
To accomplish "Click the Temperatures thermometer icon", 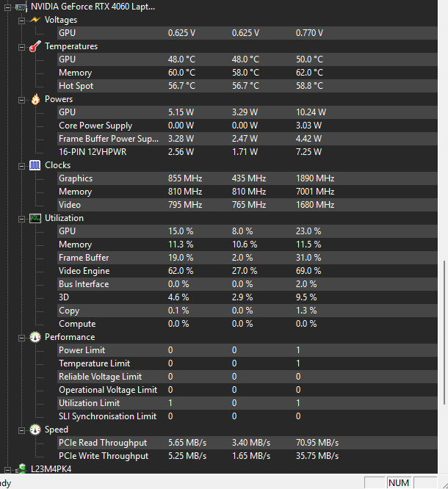I will (x=35, y=46).
